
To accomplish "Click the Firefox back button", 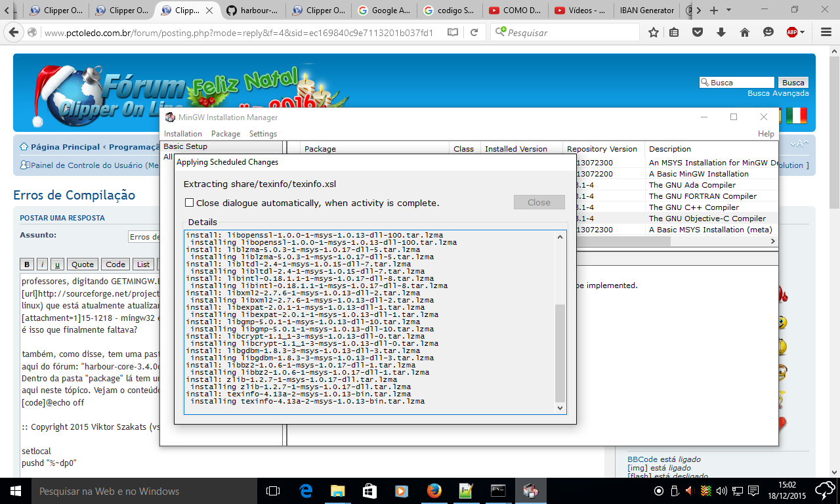I will pos(15,33).
